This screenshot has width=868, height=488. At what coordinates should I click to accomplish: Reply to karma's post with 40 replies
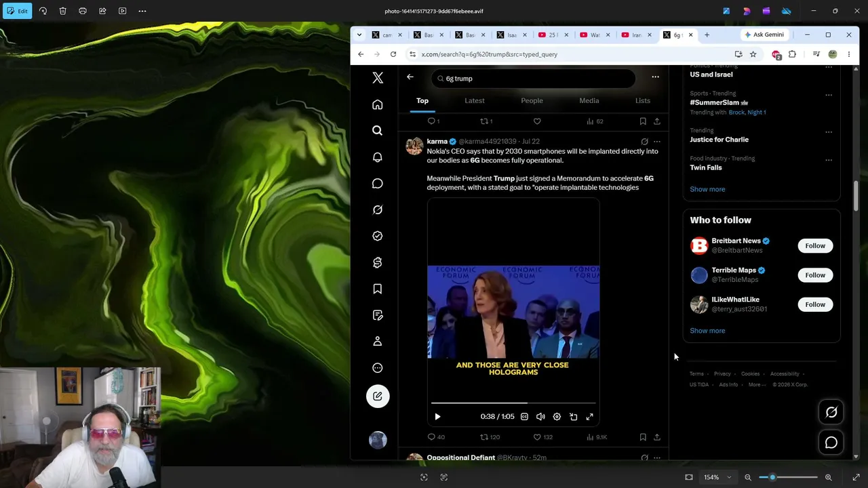[x=436, y=437]
